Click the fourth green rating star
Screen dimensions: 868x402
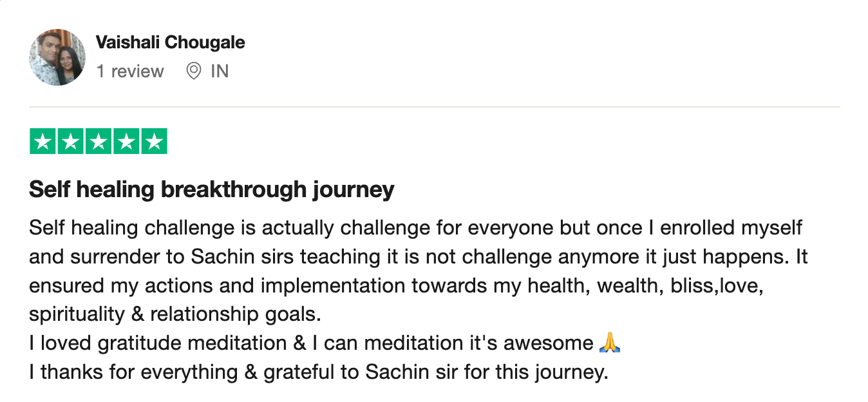[126, 142]
